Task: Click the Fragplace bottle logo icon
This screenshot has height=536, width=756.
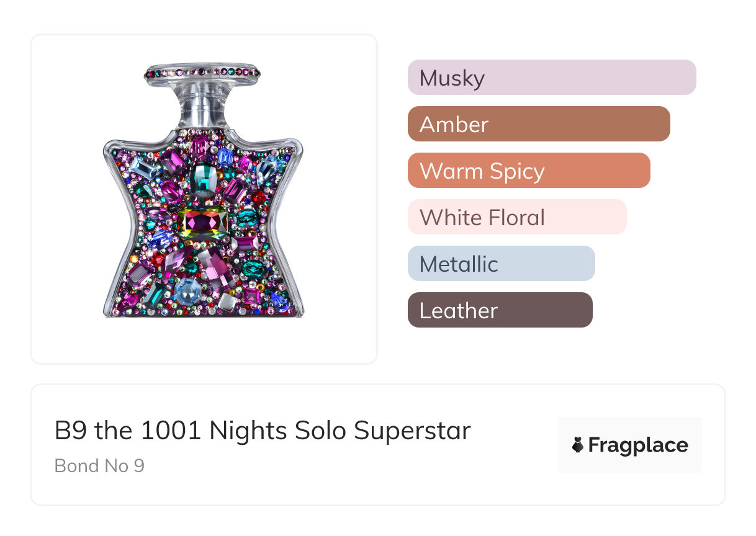Action: (x=578, y=445)
